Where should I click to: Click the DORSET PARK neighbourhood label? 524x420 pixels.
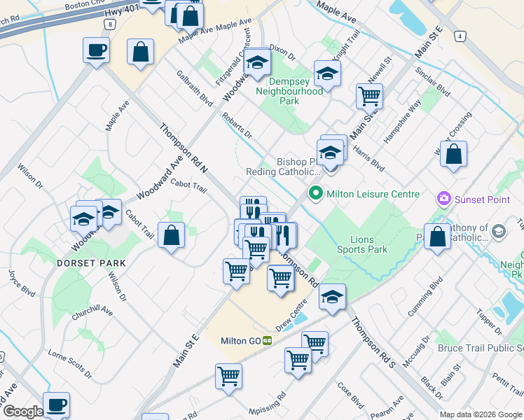coord(91,263)
